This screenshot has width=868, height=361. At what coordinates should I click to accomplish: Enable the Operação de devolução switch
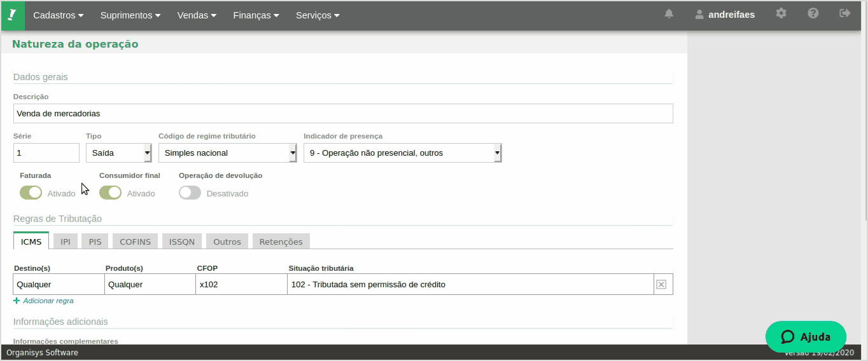(x=190, y=193)
